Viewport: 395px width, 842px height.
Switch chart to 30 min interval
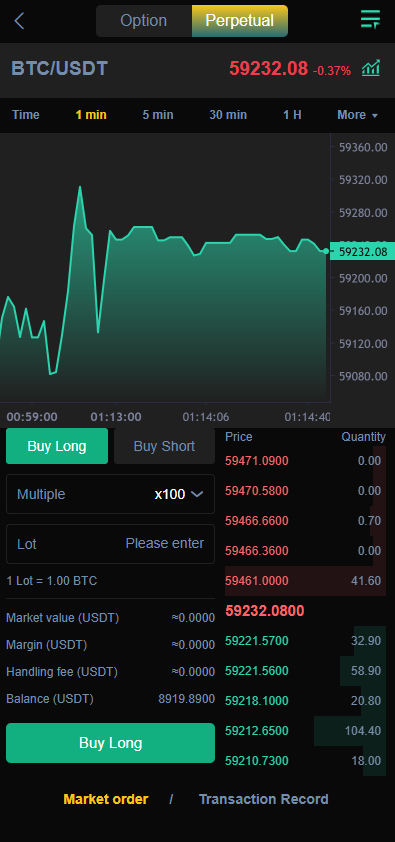click(x=228, y=115)
